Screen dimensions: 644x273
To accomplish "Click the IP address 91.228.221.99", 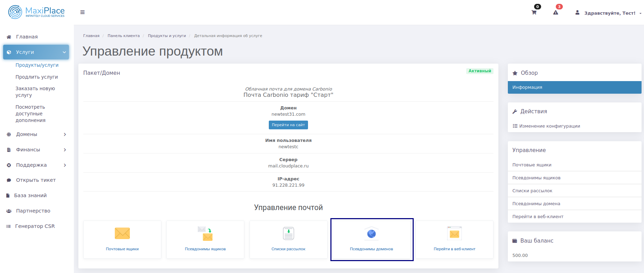I will [x=288, y=185].
